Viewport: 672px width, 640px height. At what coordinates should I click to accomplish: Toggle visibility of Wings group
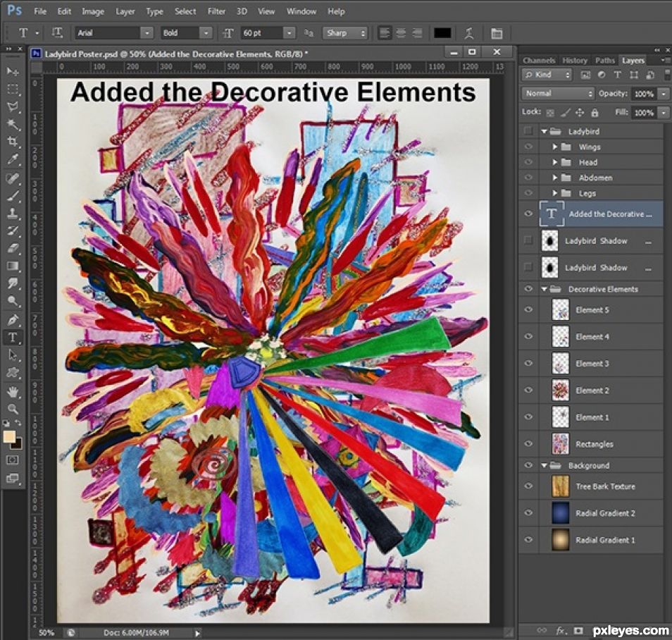click(x=528, y=147)
